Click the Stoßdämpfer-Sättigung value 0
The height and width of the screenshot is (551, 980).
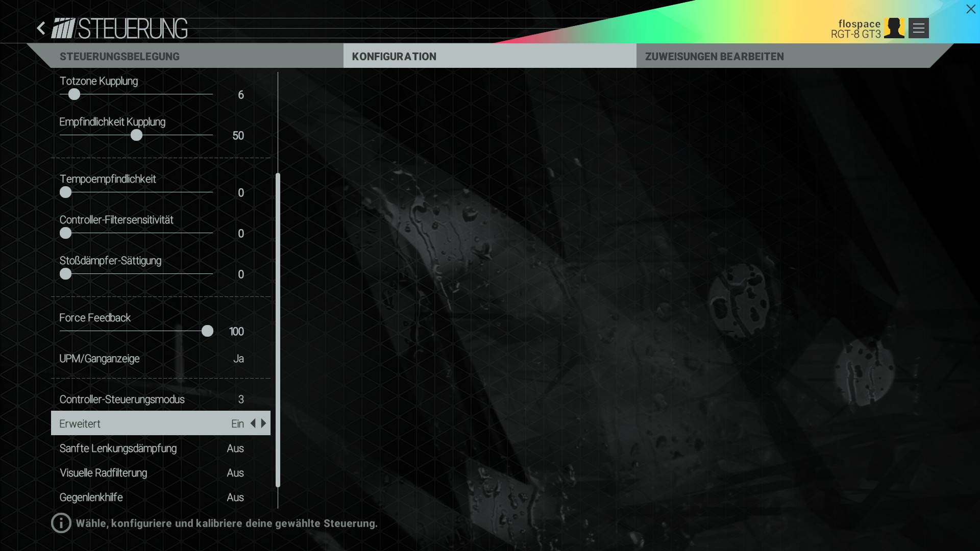click(x=241, y=274)
